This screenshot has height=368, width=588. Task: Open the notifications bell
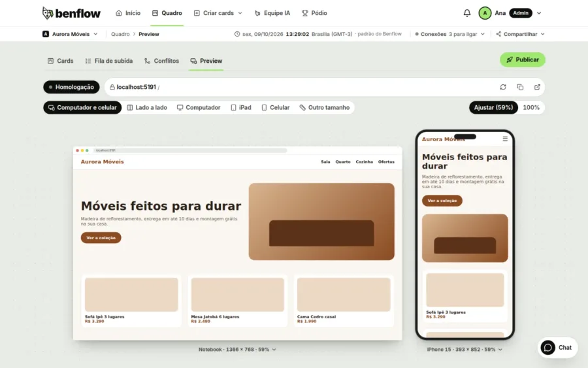click(467, 13)
